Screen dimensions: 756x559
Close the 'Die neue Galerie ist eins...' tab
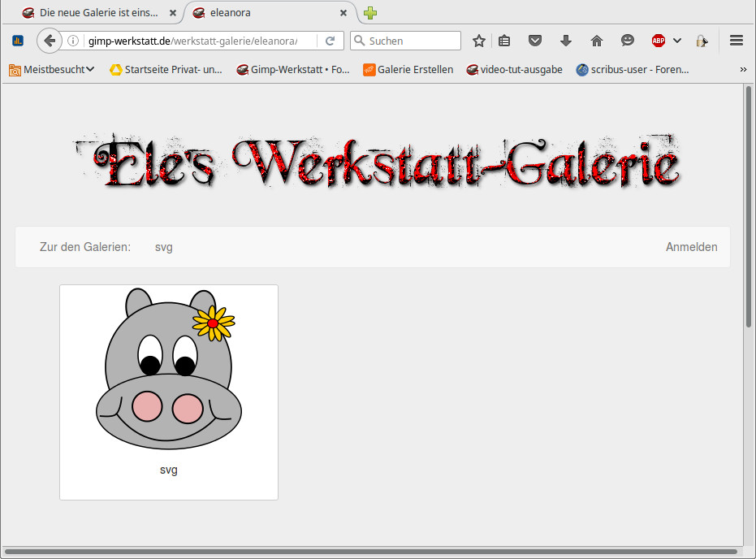pyautogui.click(x=173, y=13)
